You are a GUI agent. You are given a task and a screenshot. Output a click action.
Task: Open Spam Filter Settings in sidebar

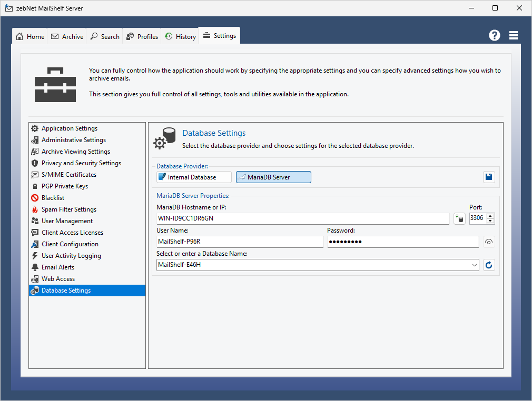point(68,209)
